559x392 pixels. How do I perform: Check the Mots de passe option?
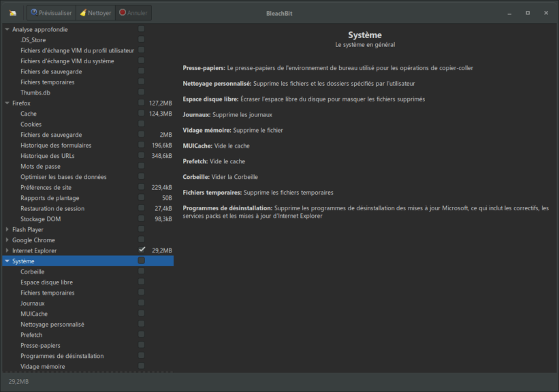point(141,166)
